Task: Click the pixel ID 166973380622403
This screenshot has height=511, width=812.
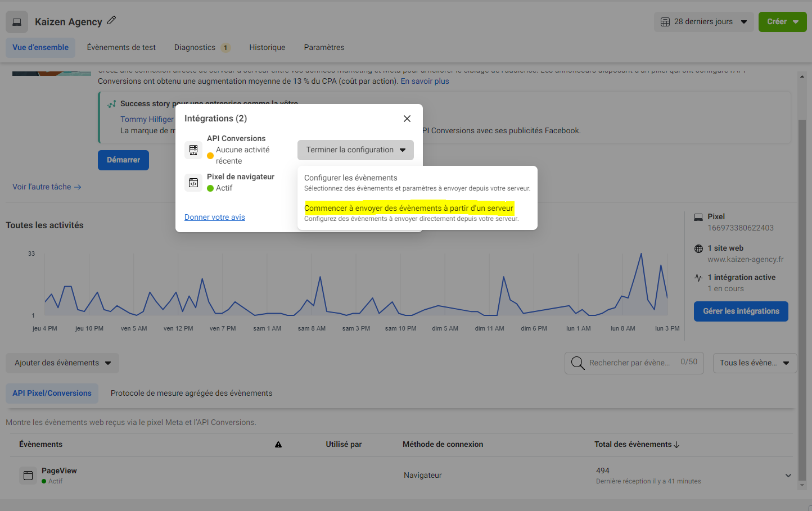Action: [741, 228]
